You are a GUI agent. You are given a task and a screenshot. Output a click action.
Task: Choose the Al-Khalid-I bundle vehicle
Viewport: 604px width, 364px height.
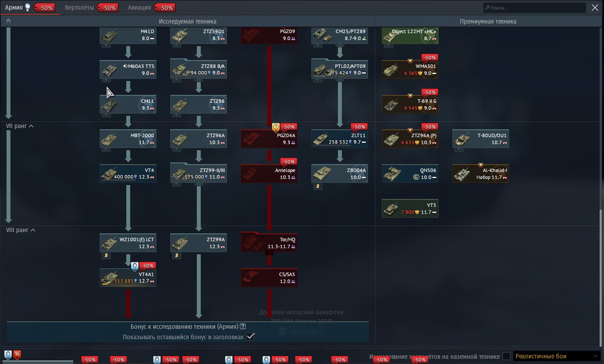(480, 173)
